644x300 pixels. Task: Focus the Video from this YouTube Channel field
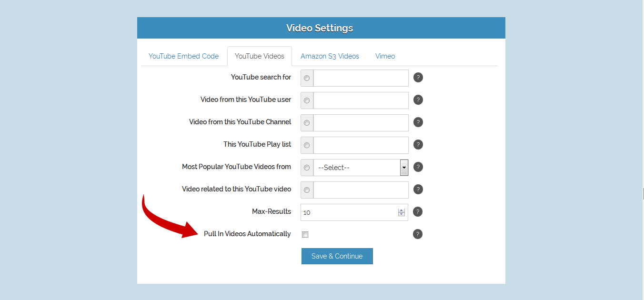(x=361, y=123)
